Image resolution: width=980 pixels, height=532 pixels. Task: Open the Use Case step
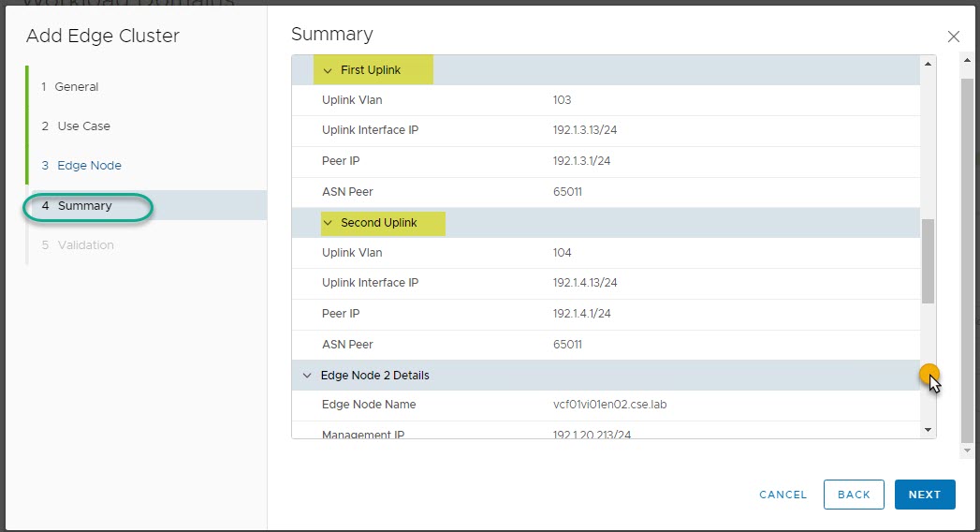[x=83, y=126]
